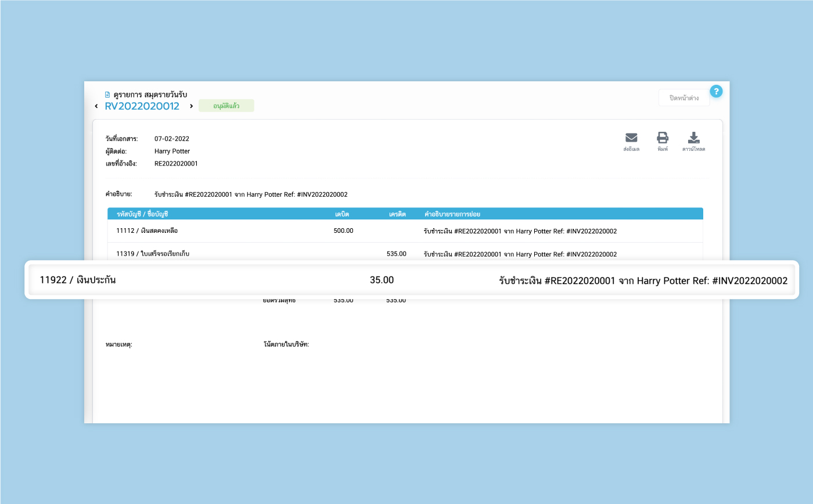Click the เดบิต column header

point(341,214)
